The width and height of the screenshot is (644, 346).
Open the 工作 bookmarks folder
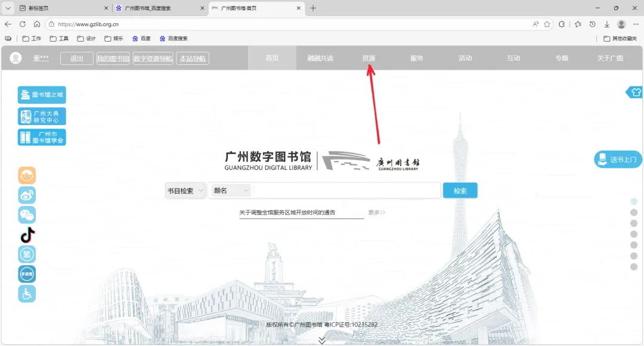[x=32, y=39]
